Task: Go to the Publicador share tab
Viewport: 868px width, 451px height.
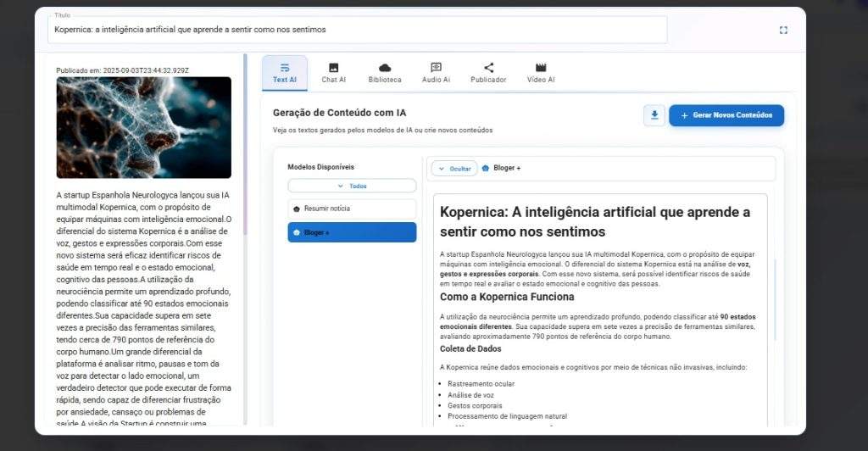Action: [488, 73]
